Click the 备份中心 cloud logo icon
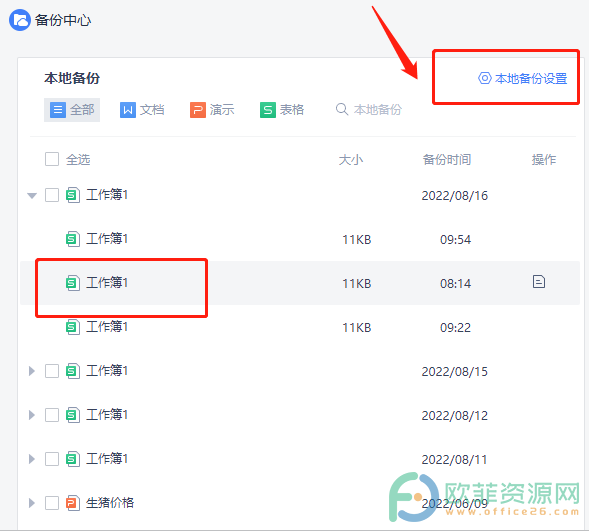Screen dimensions: 589x531 click(20, 20)
